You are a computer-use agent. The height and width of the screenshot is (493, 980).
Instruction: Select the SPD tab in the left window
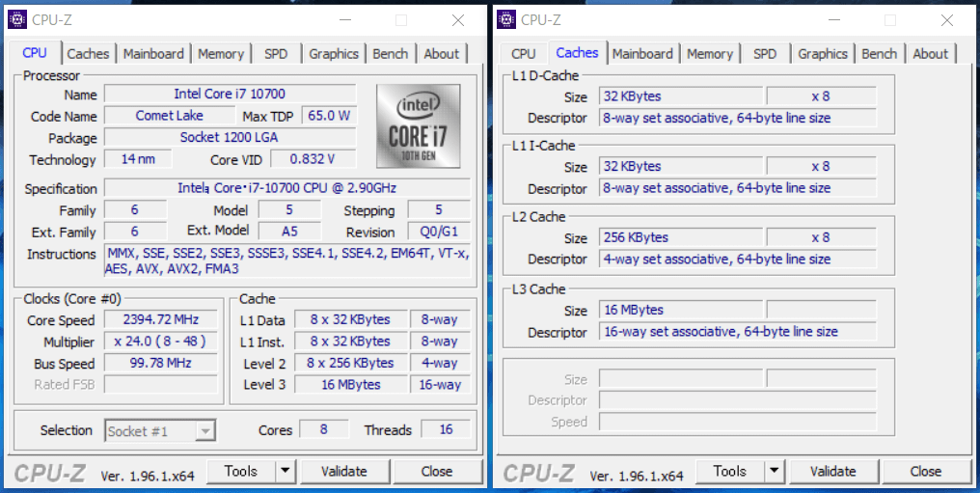click(276, 54)
